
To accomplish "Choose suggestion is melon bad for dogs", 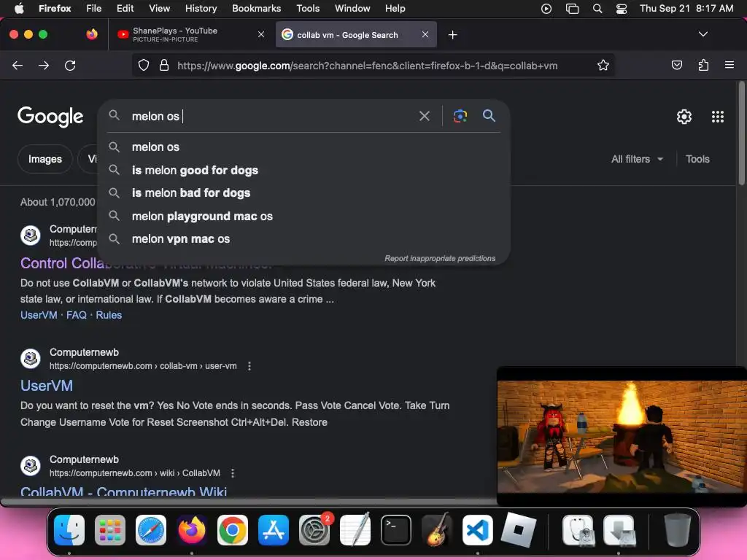I will coord(303,192).
